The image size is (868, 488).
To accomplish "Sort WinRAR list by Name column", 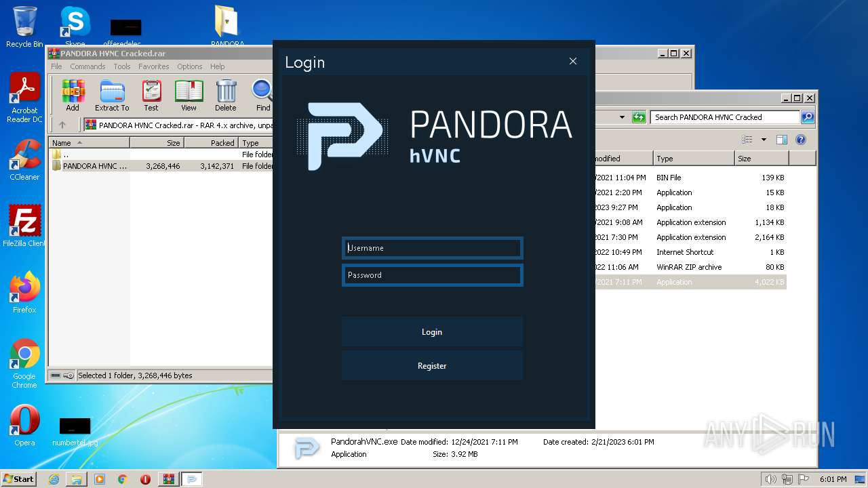I will [x=89, y=143].
